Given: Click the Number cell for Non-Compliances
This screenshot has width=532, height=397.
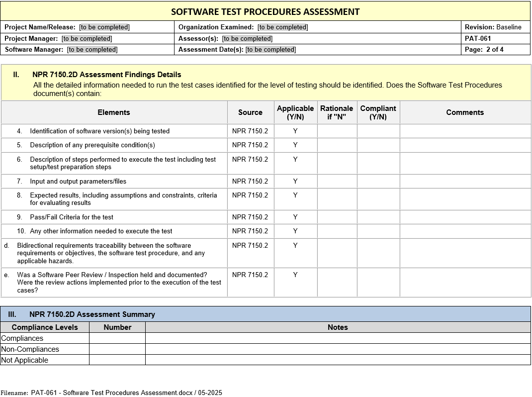Looking at the screenshot, I should 117,349.
